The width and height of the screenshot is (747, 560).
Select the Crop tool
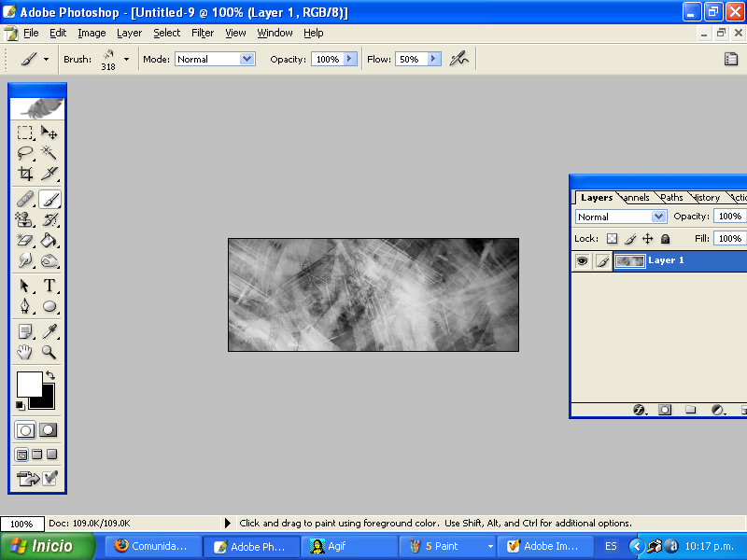pyautogui.click(x=25, y=174)
